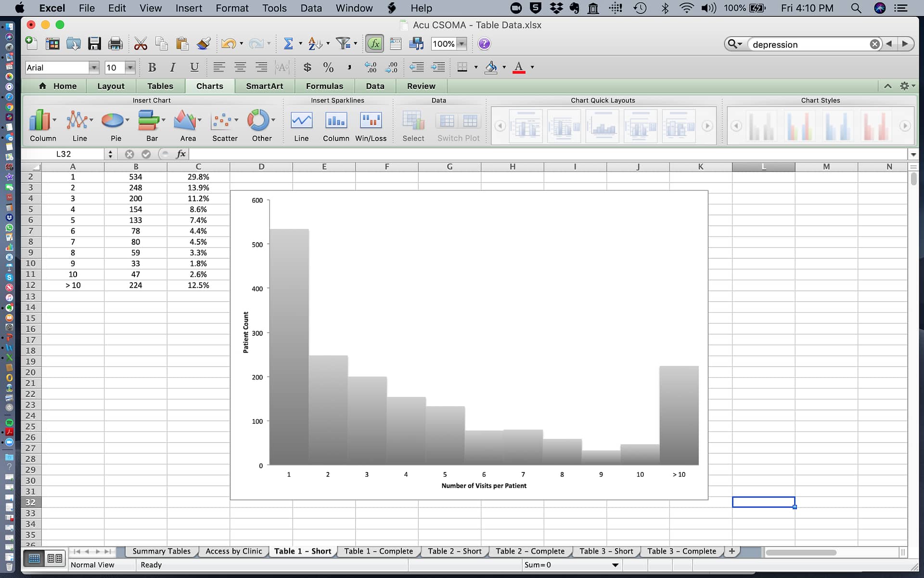Apply percent style format
Image resolution: width=924 pixels, height=578 pixels.
coord(328,67)
